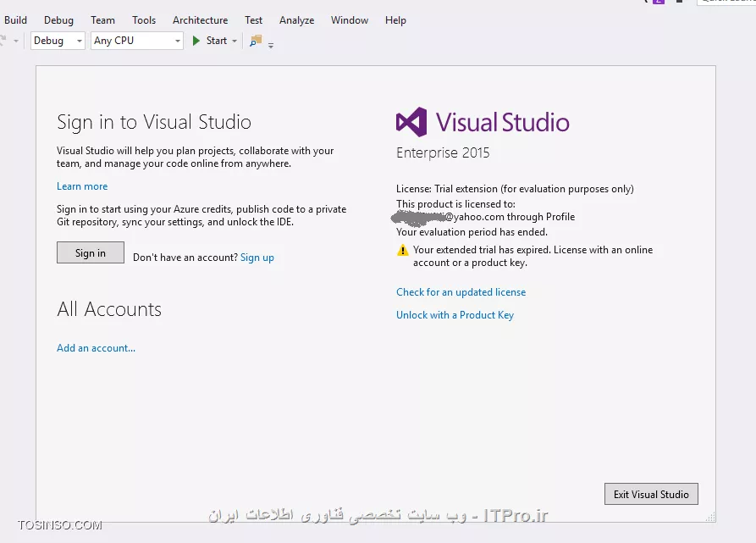Follow the Learn more link

[82, 186]
